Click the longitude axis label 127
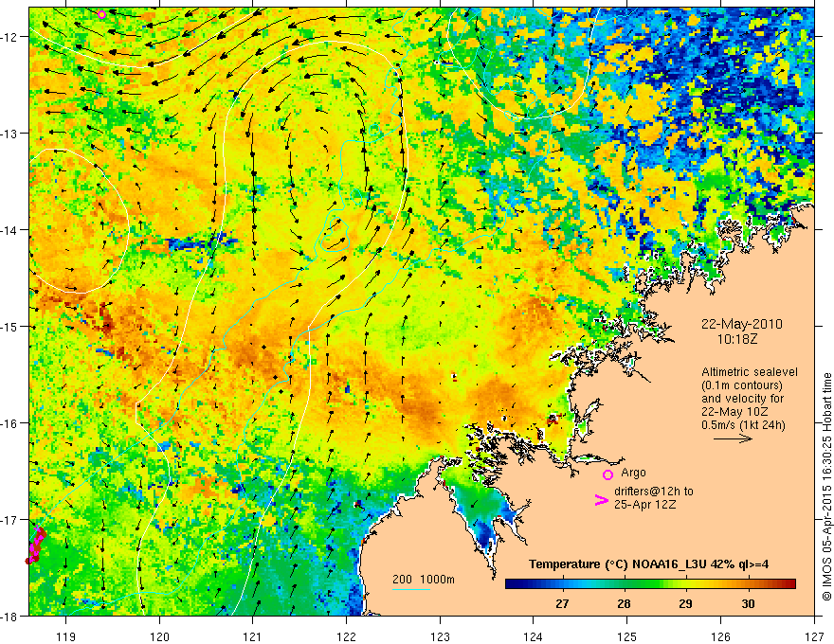The width and height of the screenshot is (834, 644). [x=814, y=636]
